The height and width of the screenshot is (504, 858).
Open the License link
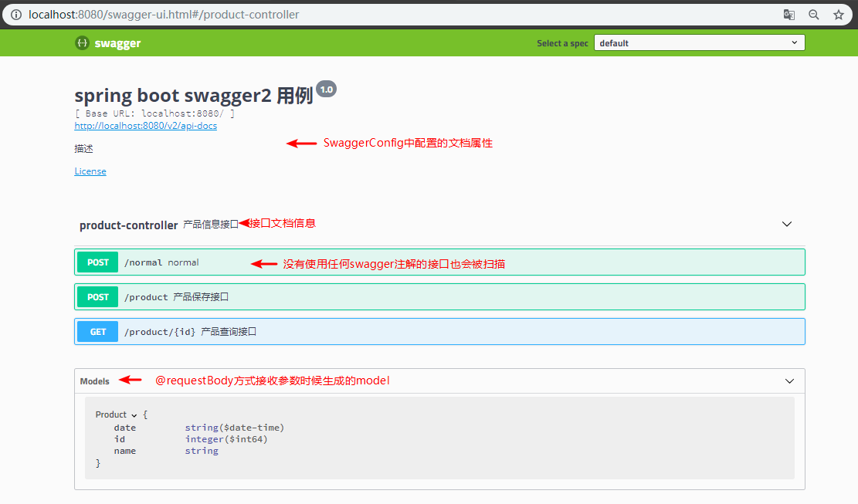point(90,171)
